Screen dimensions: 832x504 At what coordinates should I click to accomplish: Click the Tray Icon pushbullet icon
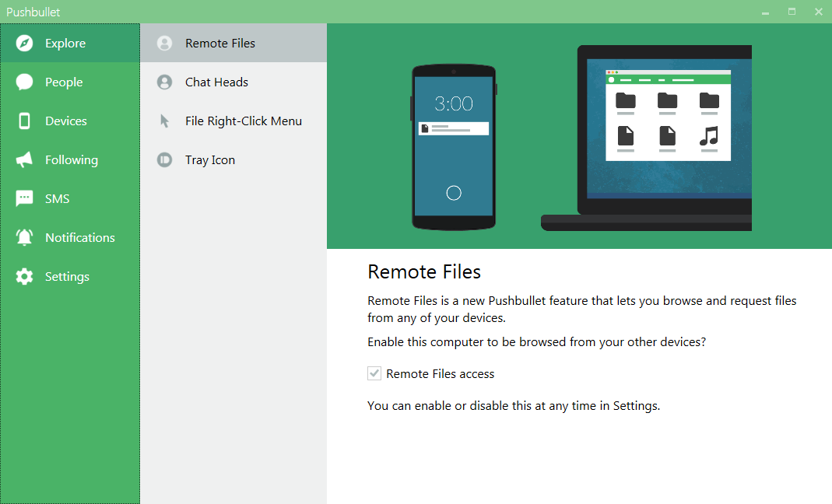[164, 159]
